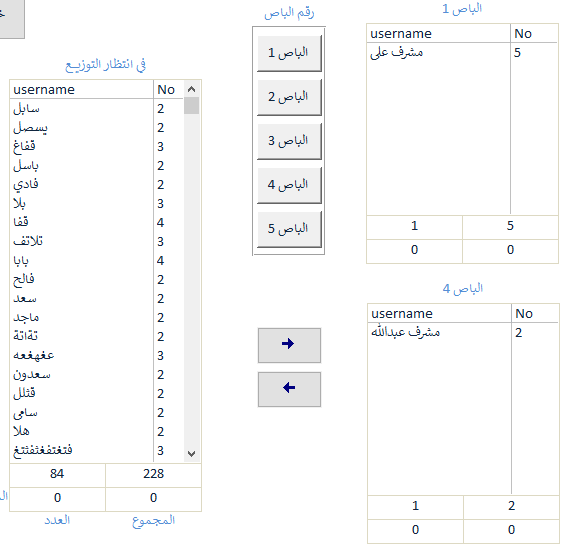Viewport: 565px width, 549px height.
Task: Choose bus button الباص 3
Action: (x=289, y=141)
